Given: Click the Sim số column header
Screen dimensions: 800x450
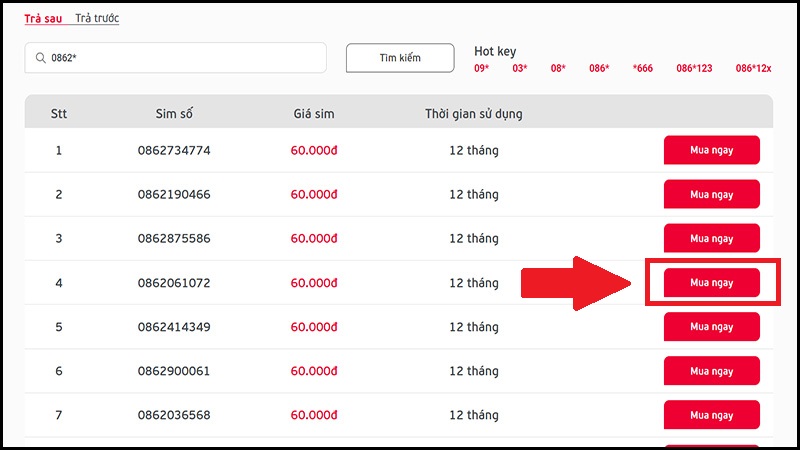Looking at the screenshot, I should [x=174, y=113].
